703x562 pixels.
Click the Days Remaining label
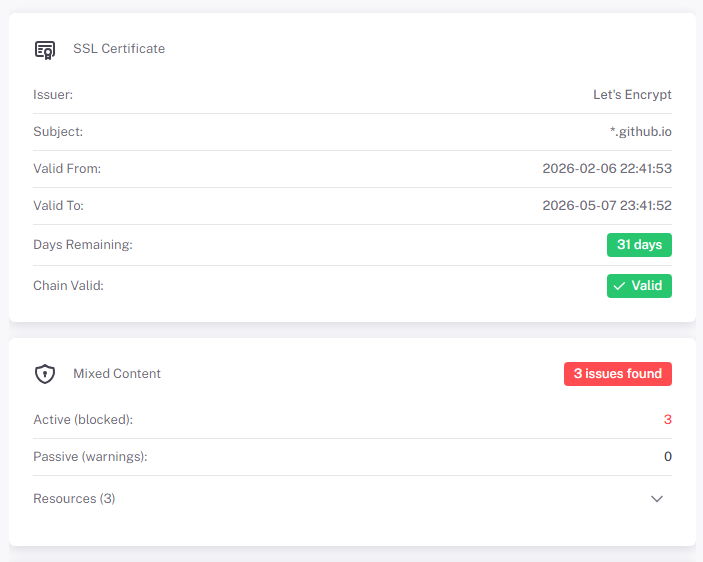click(82, 245)
